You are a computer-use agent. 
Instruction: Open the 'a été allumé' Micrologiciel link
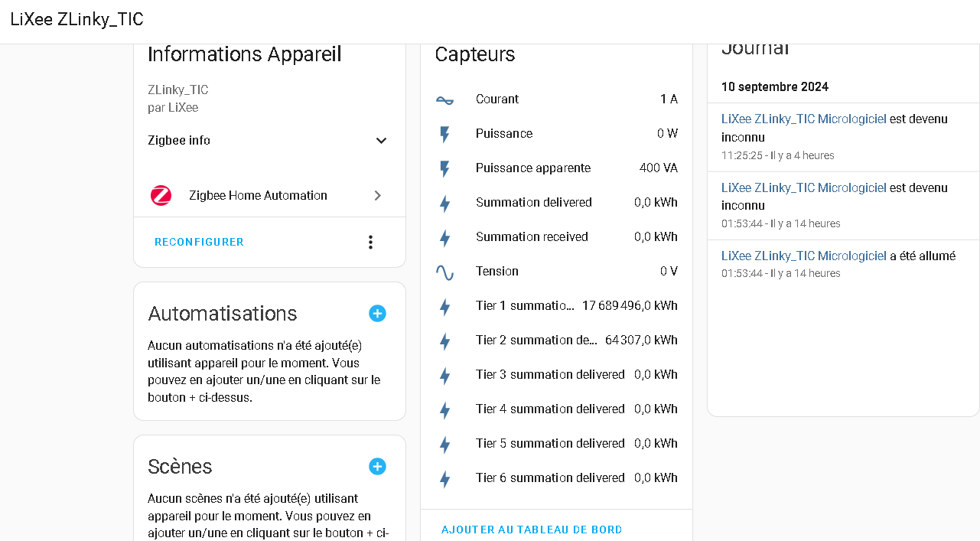pyautogui.click(x=804, y=256)
